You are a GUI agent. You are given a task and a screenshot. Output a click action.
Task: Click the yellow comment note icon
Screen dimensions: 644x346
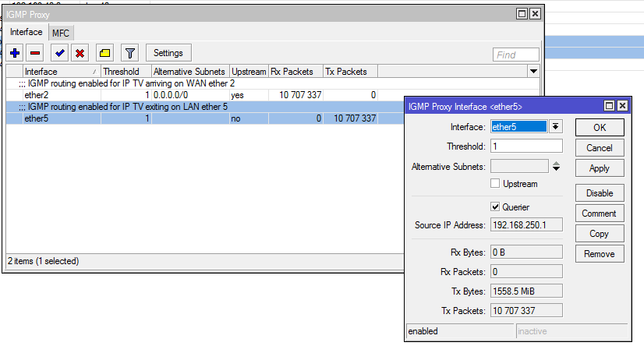[104, 53]
